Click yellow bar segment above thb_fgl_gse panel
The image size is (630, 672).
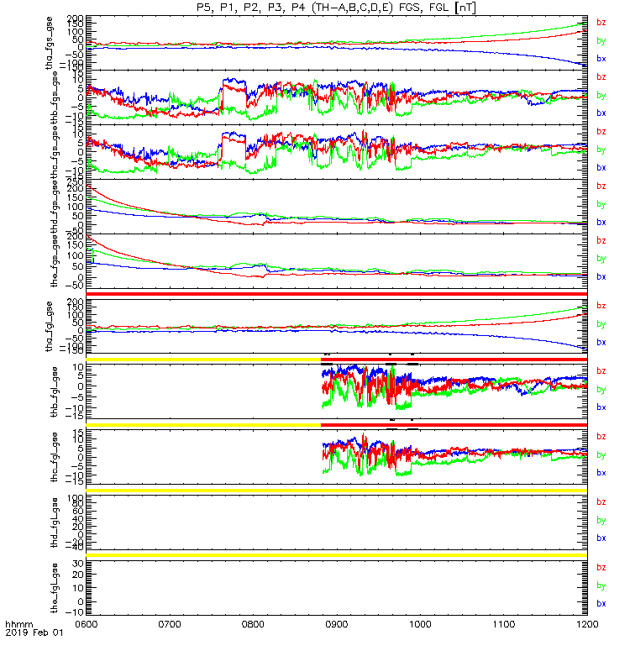(203, 360)
